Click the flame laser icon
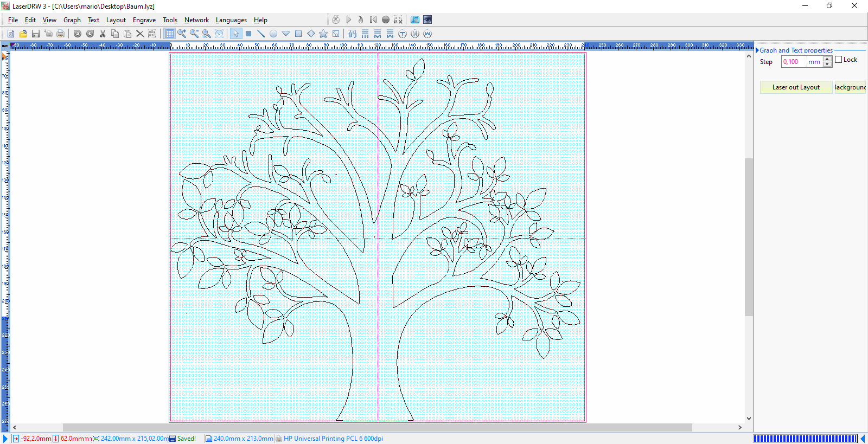 coord(361,20)
